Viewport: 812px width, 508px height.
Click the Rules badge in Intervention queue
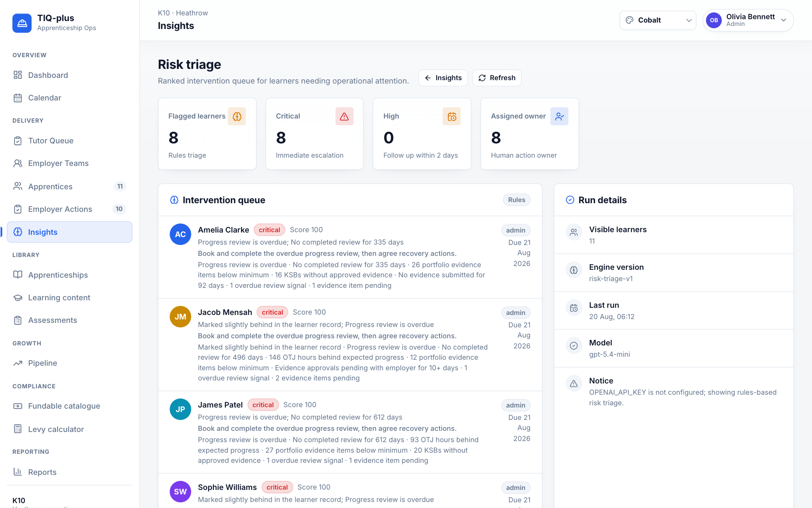pyautogui.click(x=517, y=200)
